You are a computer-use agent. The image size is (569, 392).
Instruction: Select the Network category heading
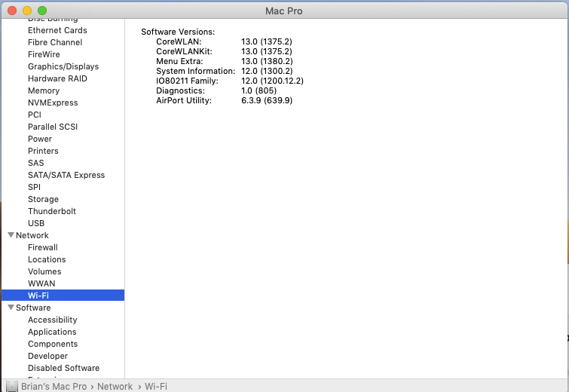(x=32, y=235)
